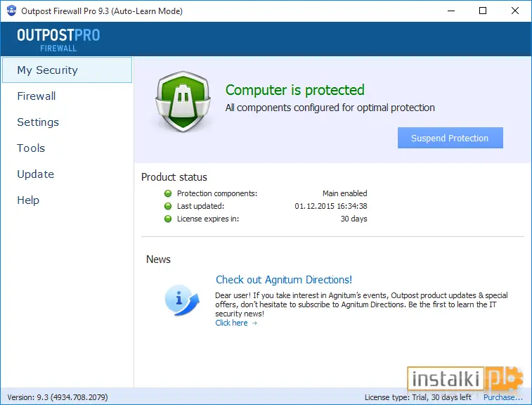Click green status dot beside Last updated
Screen dimensions: 532x405
coord(168,206)
